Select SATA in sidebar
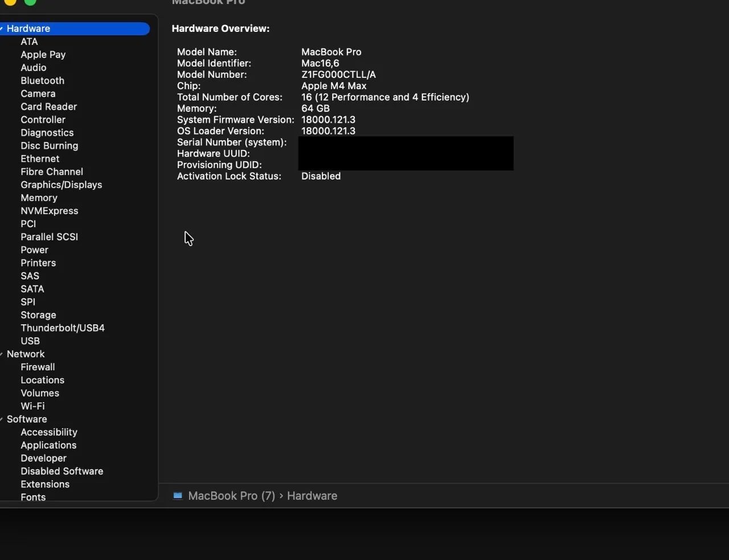The height and width of the screenshot is (560, 729). 32,289
